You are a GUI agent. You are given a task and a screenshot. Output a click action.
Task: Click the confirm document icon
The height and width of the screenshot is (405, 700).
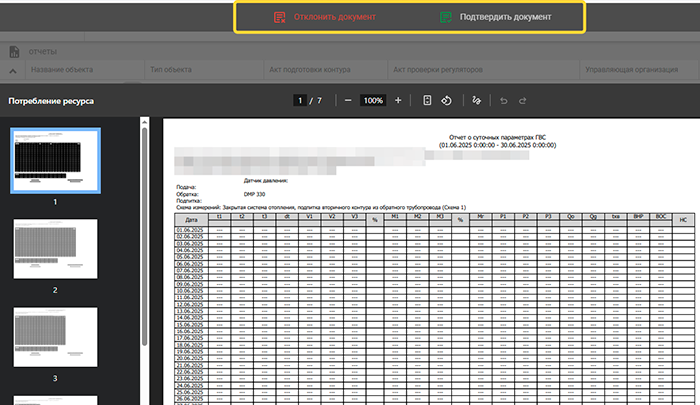[446, 18]
